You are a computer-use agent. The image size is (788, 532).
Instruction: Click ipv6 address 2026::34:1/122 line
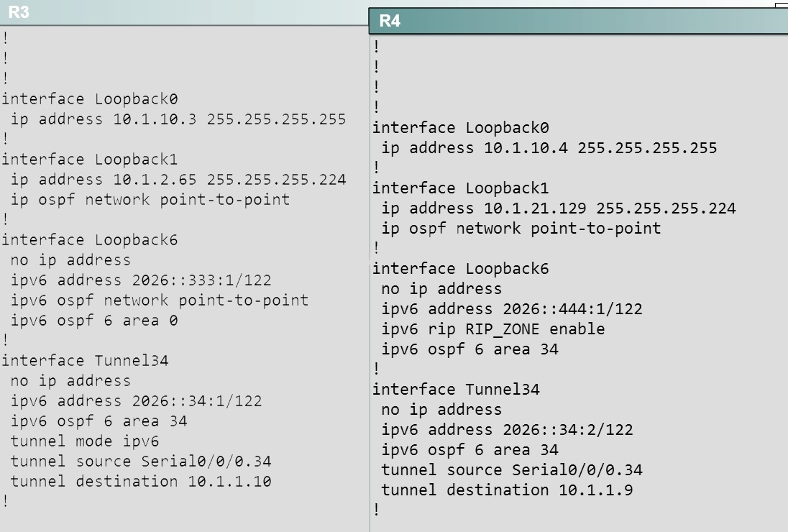(136, 401)
